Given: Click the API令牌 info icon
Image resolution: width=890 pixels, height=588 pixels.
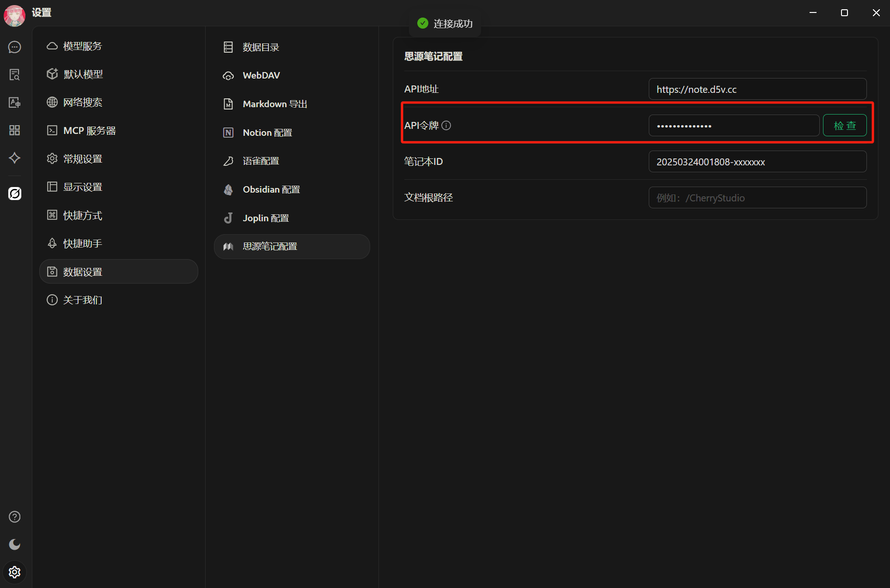Looking at the screenshot, I should (446, 126).
